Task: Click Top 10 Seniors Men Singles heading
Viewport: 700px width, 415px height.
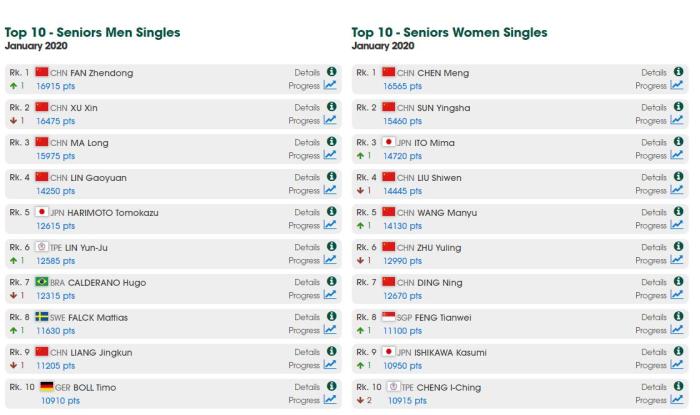Action: coord(92,33)
